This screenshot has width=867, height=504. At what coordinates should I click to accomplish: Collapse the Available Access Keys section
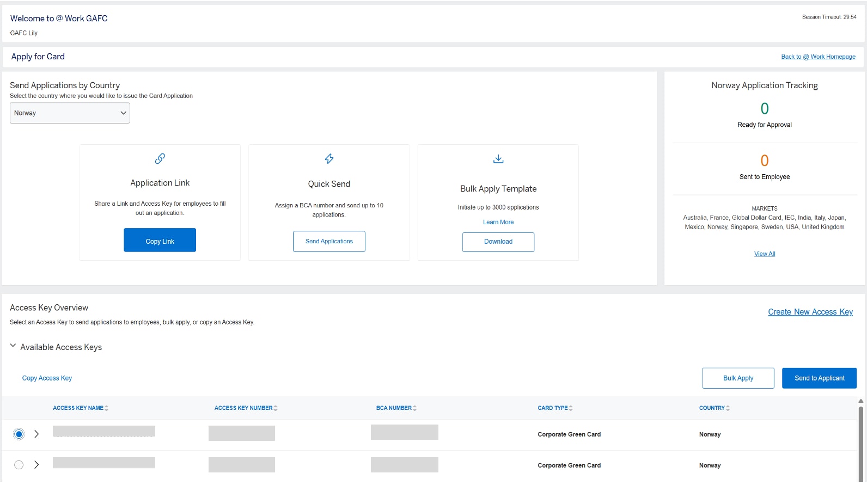(x=13, y=346)
